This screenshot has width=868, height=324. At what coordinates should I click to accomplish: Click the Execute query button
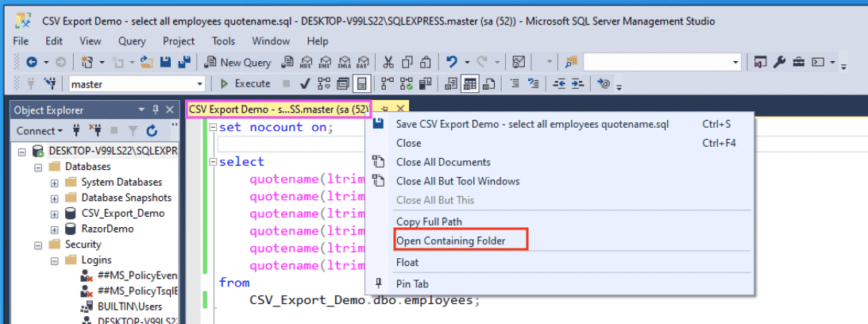pos(245,83)
